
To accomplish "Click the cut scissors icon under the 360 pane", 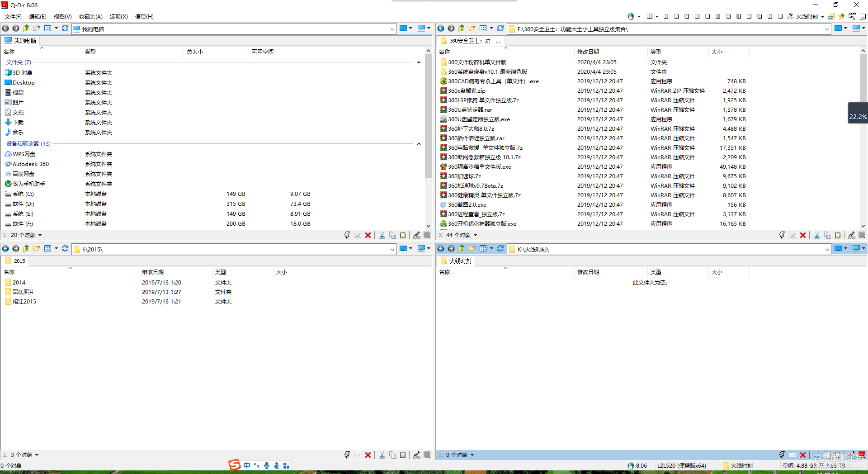I will click(817, 235).
